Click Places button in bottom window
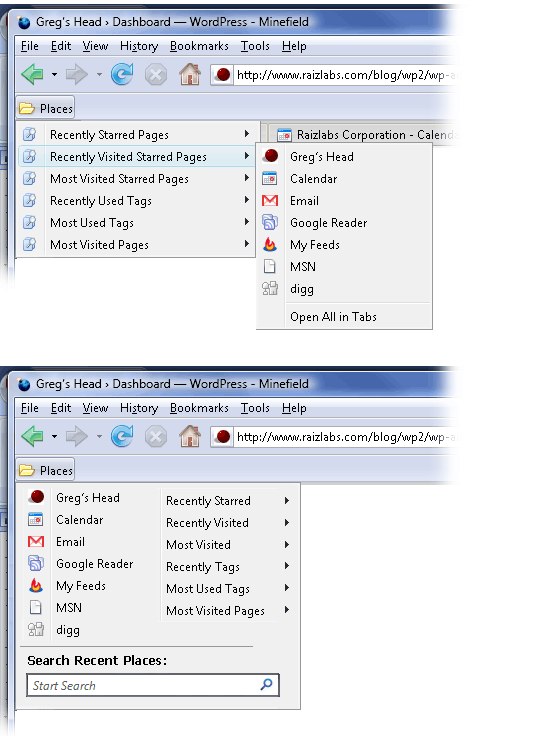Screen dimensions: 546x744 (46, 471)
